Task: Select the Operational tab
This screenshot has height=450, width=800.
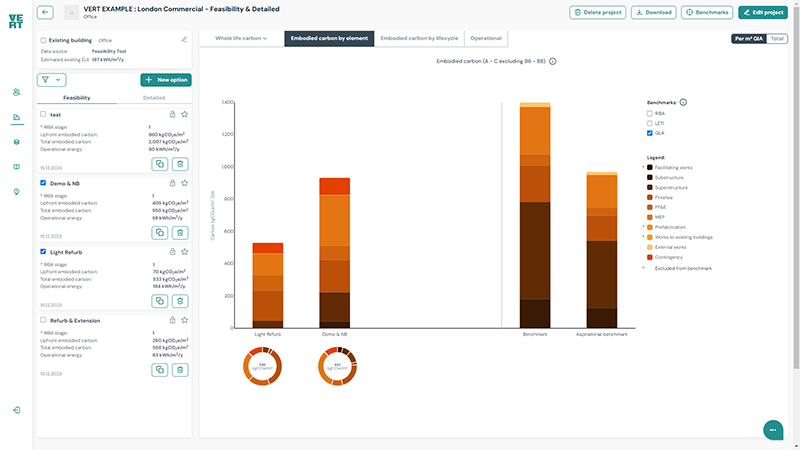Action: (486, 38)
